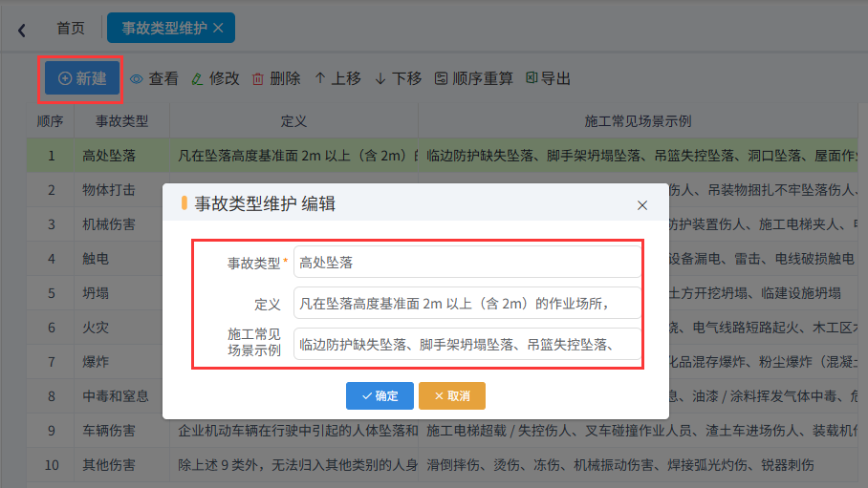The height and width of the screenshot is (488, 868).
Task: Click the 确定 confirm button
Action: point(380,395)
